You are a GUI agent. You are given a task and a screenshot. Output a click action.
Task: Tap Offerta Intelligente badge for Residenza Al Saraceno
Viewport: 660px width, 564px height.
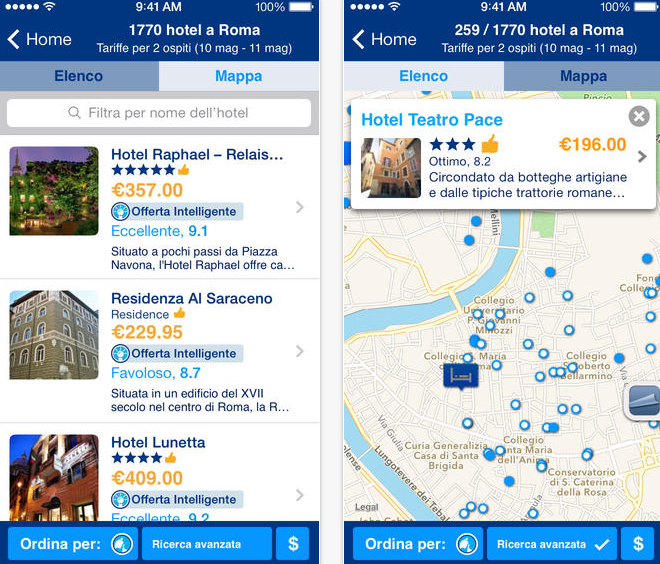[177, 354]
